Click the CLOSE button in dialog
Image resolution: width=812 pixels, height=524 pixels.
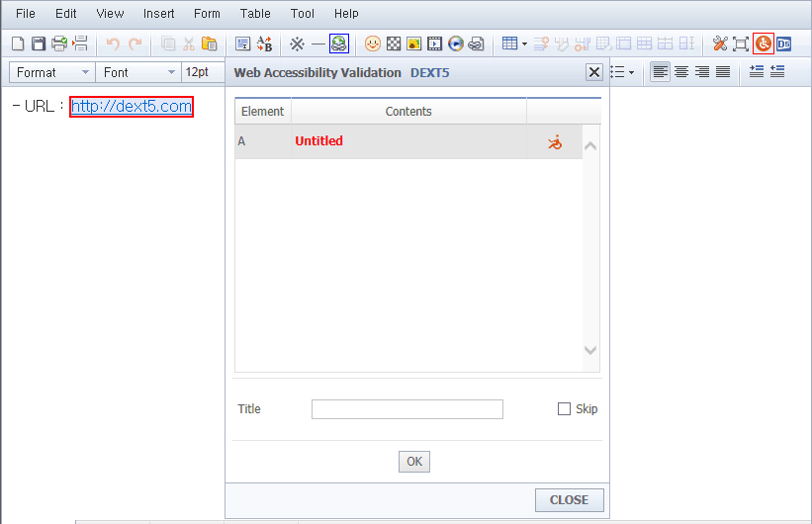click(x=569, y=500)
